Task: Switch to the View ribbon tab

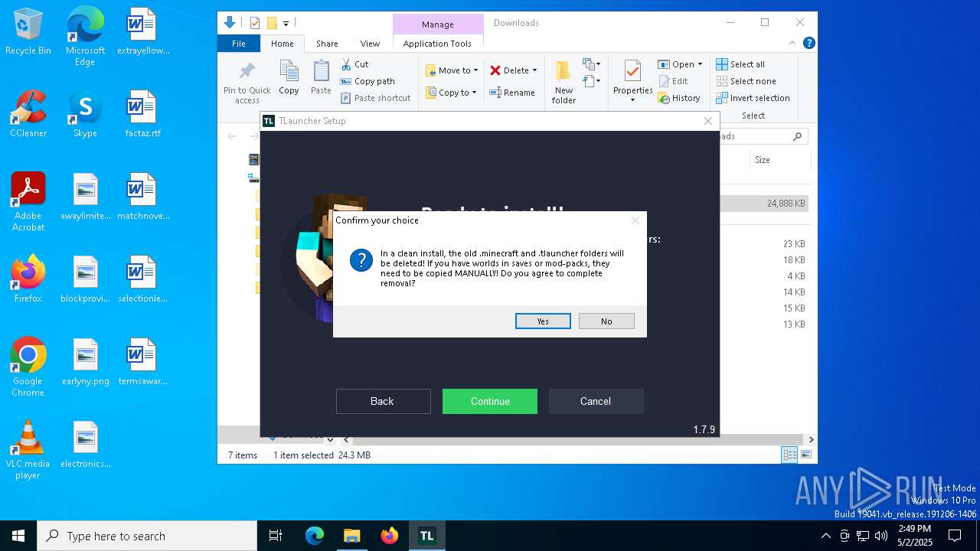Action: pyautogui.click(x=370, y=44)
